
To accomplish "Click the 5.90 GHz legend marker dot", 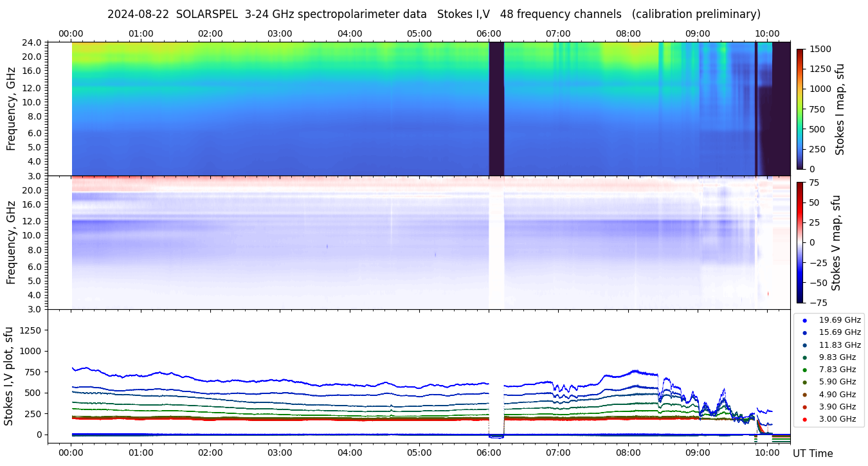I will (804, 382).
